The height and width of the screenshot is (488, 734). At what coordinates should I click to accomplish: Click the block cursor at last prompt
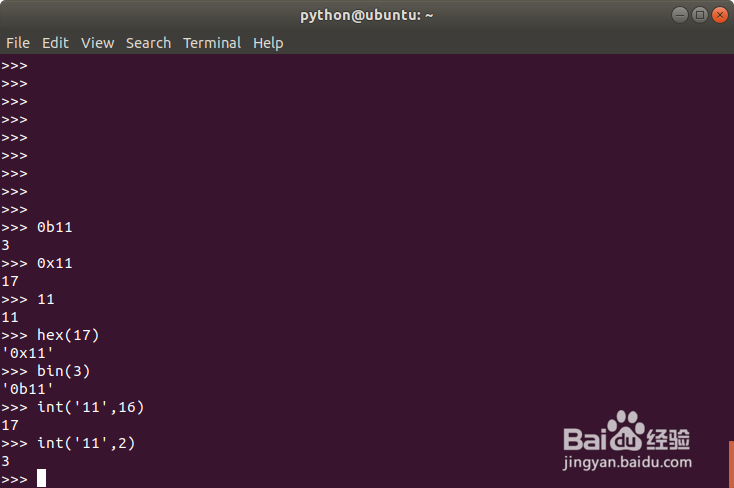[42, 478]
